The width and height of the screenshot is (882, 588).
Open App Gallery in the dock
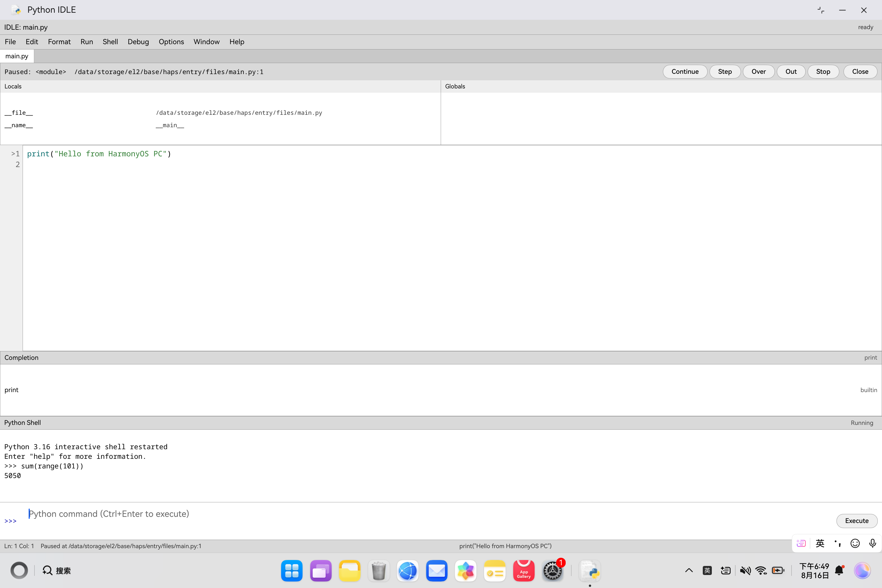click(x=524, y=571)
